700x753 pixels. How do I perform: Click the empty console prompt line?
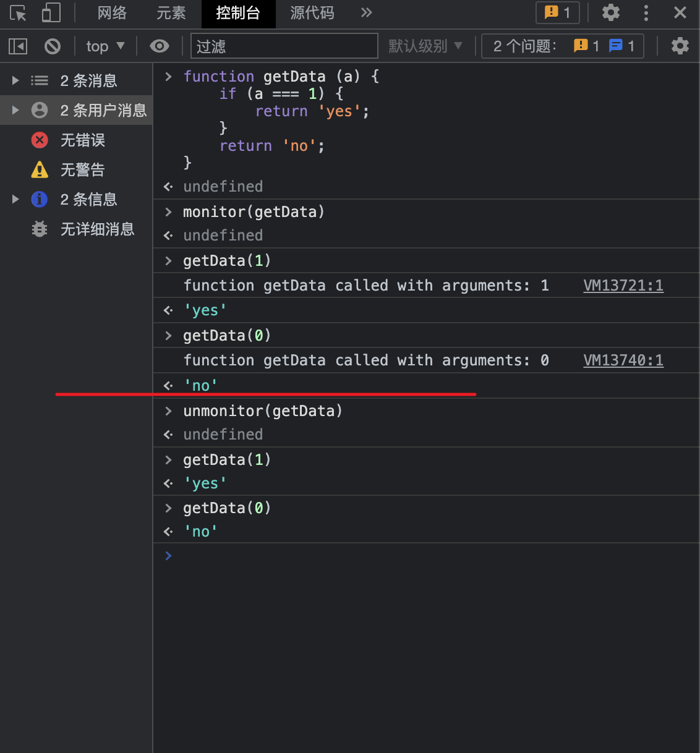coord(427,556)
